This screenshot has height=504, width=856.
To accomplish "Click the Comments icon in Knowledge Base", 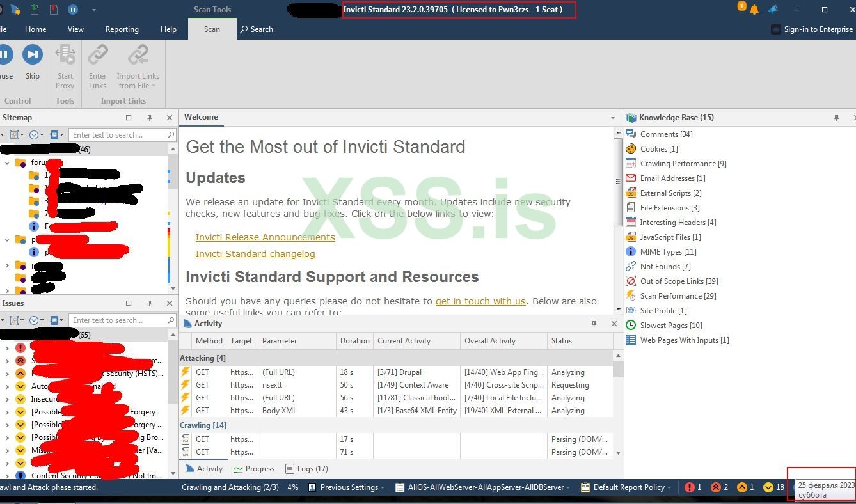I will coord(631,134).
